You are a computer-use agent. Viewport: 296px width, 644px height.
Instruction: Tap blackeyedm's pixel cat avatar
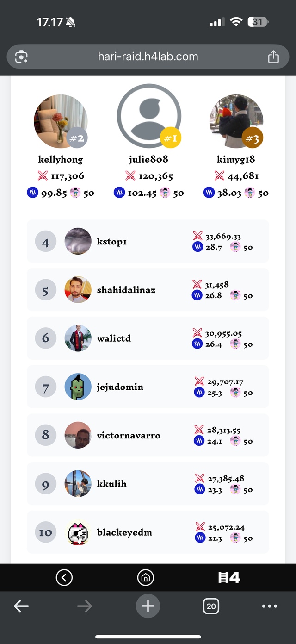tap(78, 532)
